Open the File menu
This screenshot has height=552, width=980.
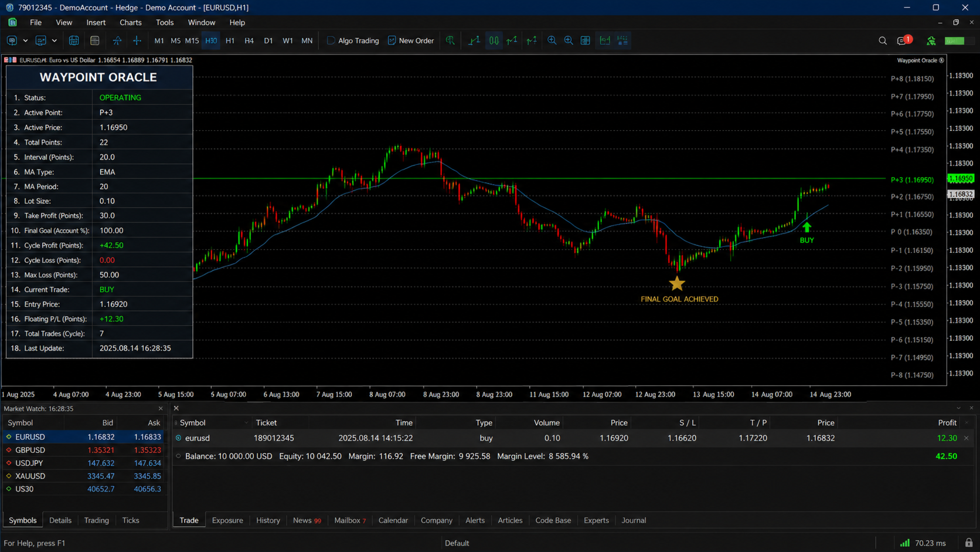pyautogui.click(x=36, y=22)
